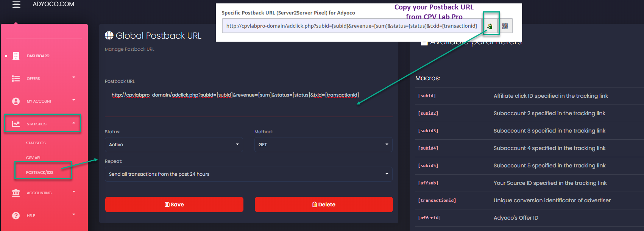Click the [subid] macro
The image size is (644, 231).
tap(427, 96)
